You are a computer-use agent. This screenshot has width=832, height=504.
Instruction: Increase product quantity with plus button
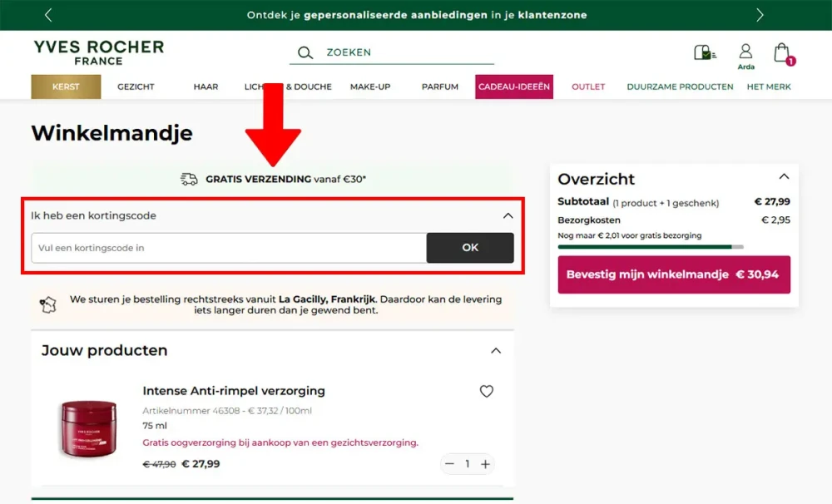click(486, 464)
